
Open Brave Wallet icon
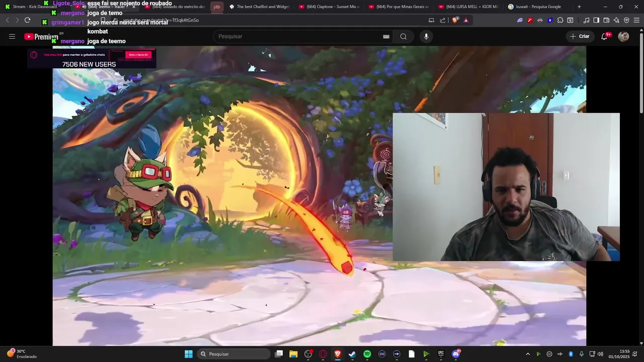click(606, 20)
